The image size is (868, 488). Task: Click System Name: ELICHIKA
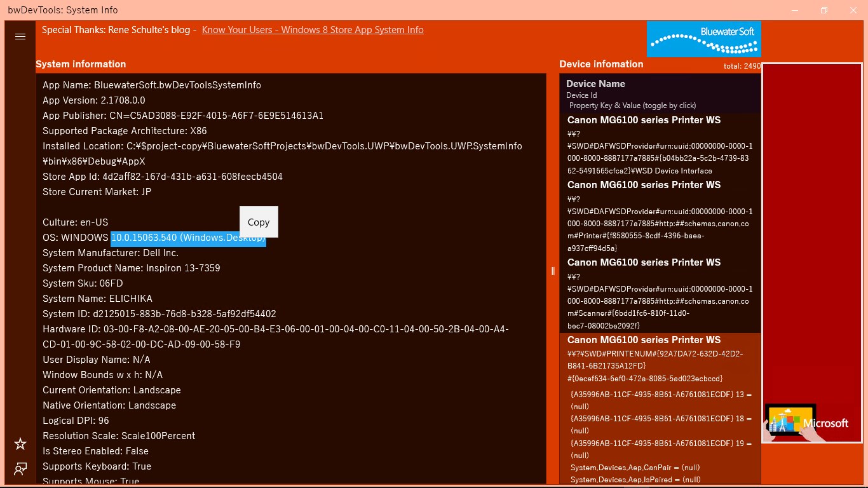[x=97, y=299]
